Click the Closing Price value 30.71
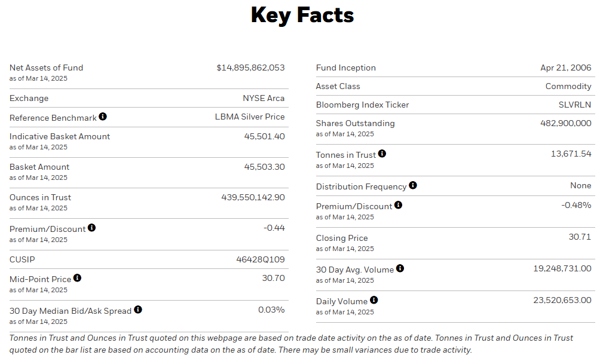Image resolution: width=606 pixels, height=364 pixels. click(x=580, y=237)
